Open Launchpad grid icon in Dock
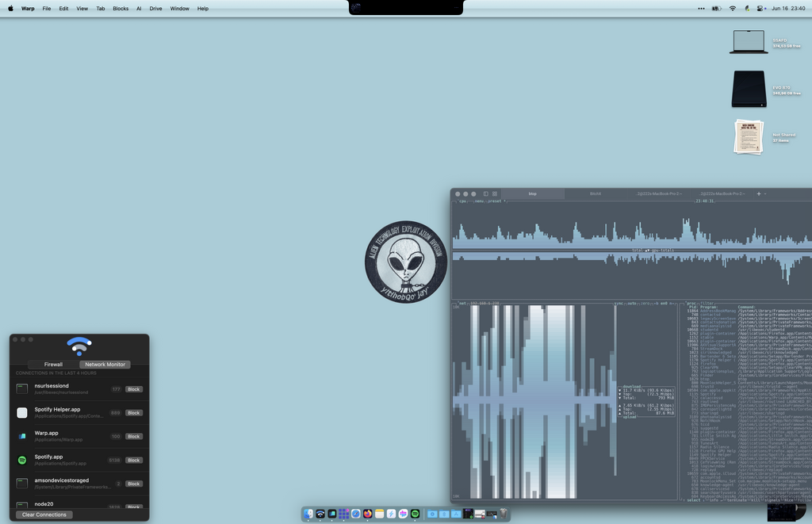This screenshot has height=524, width=812. [x=344, y=514]
